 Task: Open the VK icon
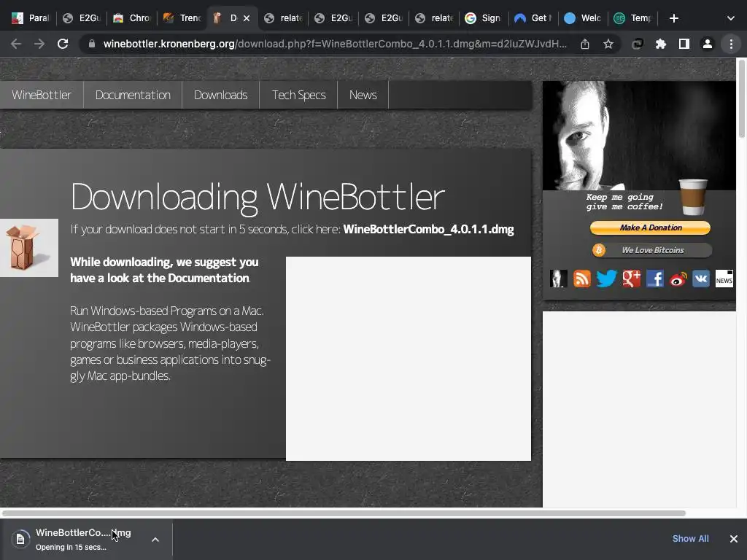(701, 279)
